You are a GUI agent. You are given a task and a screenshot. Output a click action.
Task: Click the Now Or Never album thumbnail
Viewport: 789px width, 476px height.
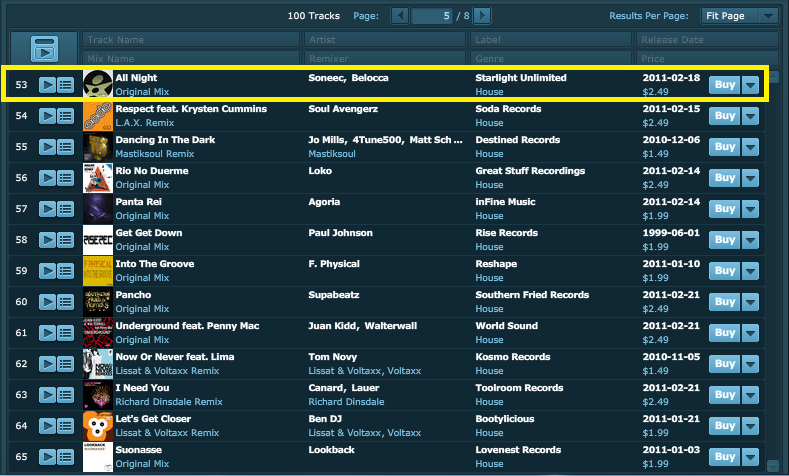click(x=97, y=364)
